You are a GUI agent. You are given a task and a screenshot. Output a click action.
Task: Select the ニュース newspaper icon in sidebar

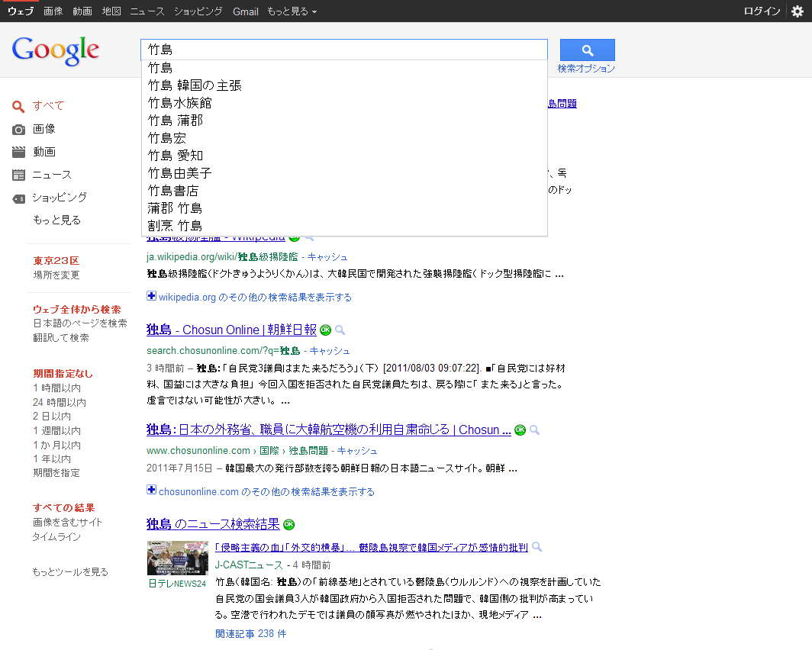click(x=18, y=175)
